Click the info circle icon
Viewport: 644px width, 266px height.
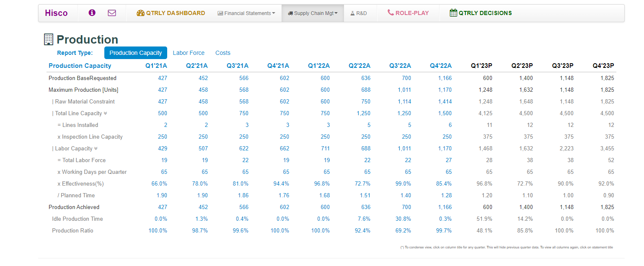click(92, 13)
